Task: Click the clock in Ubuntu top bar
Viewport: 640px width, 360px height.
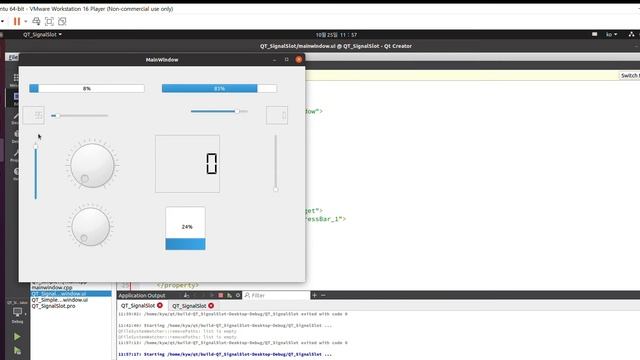Action: (x=336, y=35)
